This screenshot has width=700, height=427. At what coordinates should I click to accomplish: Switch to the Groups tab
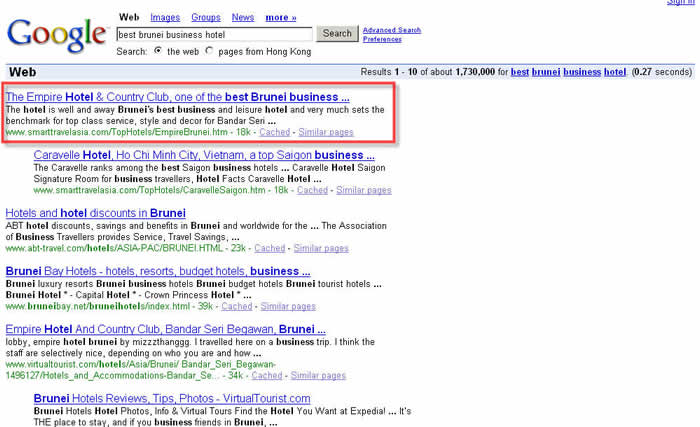pos(205,17)
